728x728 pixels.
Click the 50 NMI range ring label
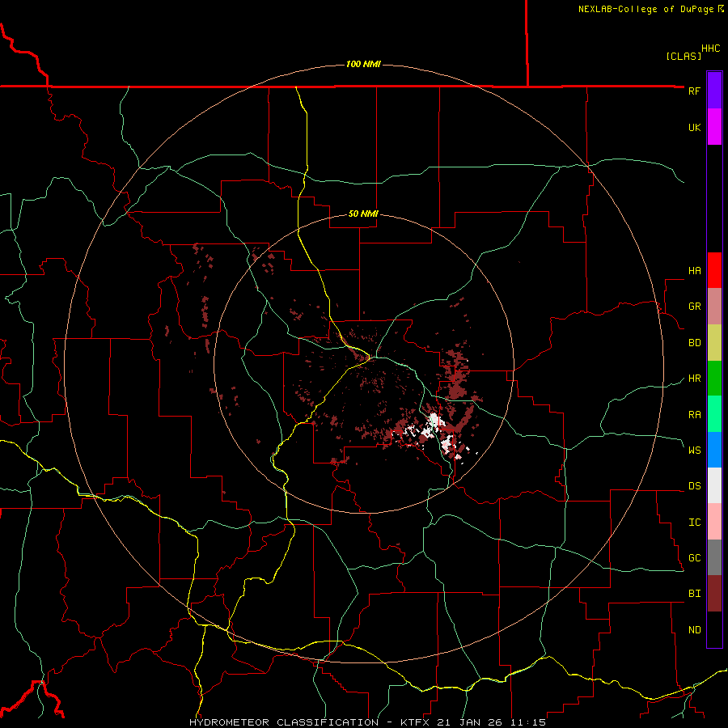(363, 214)
